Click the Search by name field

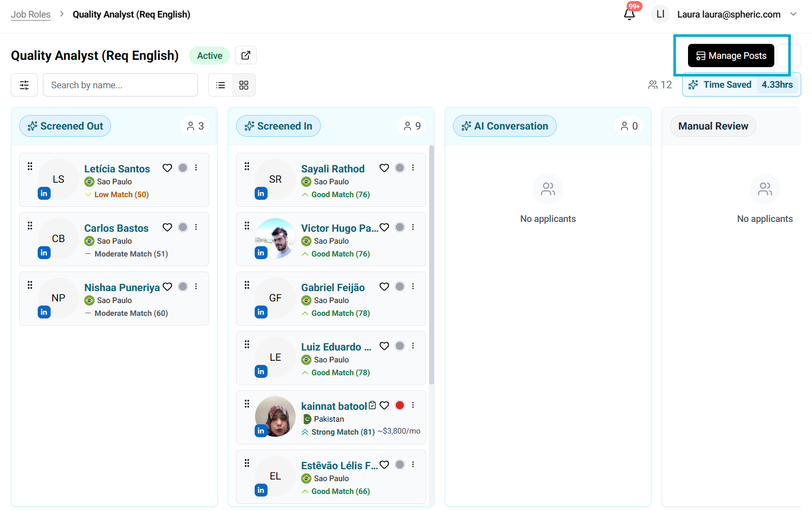(120, 85)
